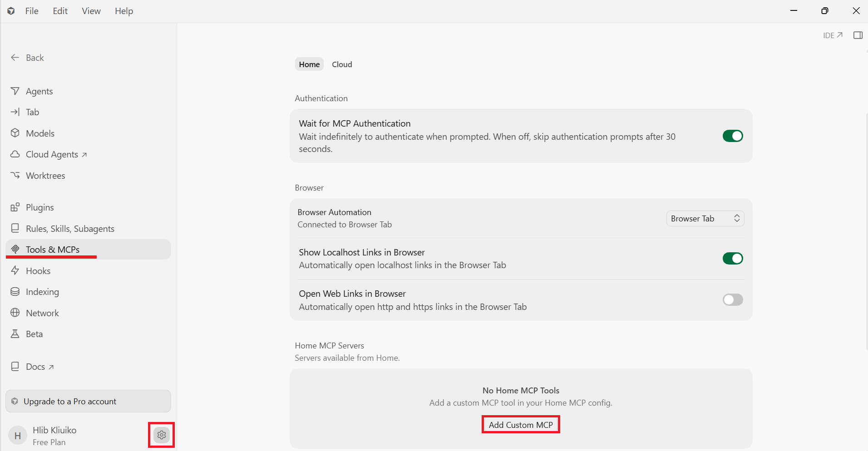The height and width of the screenshot is (451, 868).
Task: Disable Wait for MCP Authentication switch
Action: coord(733,136)
